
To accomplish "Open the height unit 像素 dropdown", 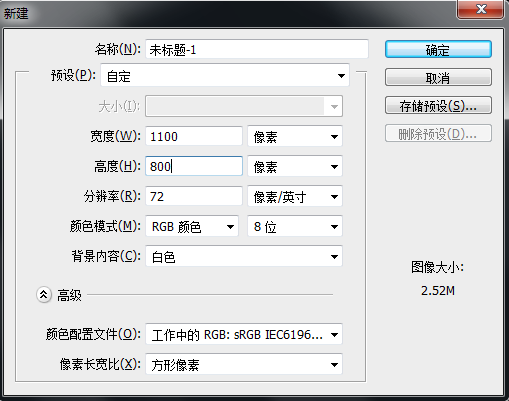I will [x=295, y=166].
